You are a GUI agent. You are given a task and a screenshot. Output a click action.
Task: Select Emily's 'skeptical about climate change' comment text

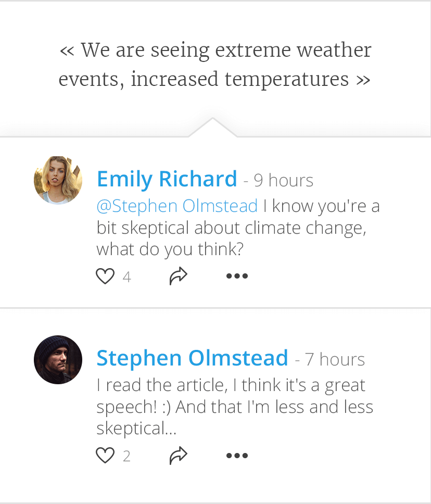click(x=231, y=228)
